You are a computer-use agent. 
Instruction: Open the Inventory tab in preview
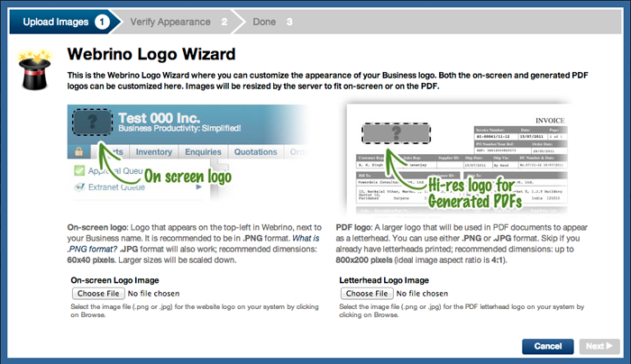pos(154,152)
